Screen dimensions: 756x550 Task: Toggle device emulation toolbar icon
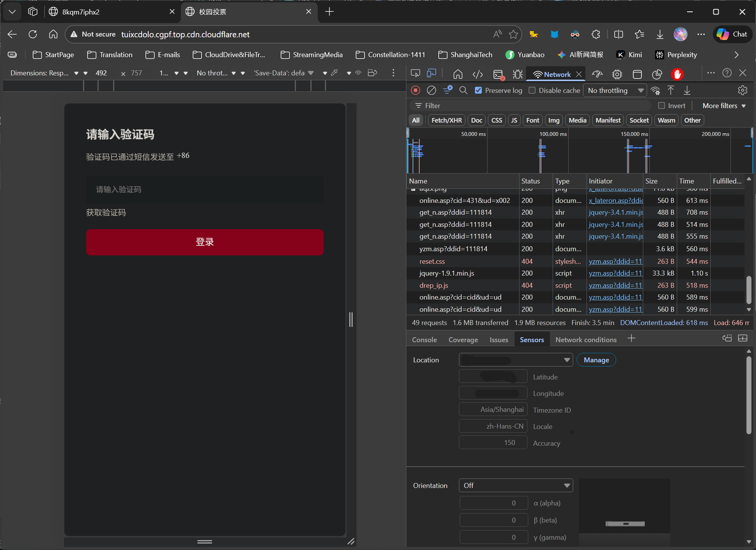click(432, 73)
